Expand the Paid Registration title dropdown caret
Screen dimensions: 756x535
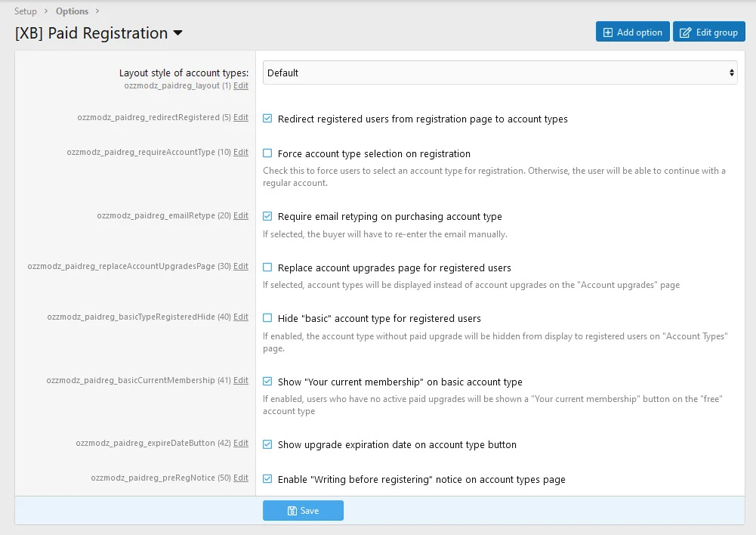(178, 33)
